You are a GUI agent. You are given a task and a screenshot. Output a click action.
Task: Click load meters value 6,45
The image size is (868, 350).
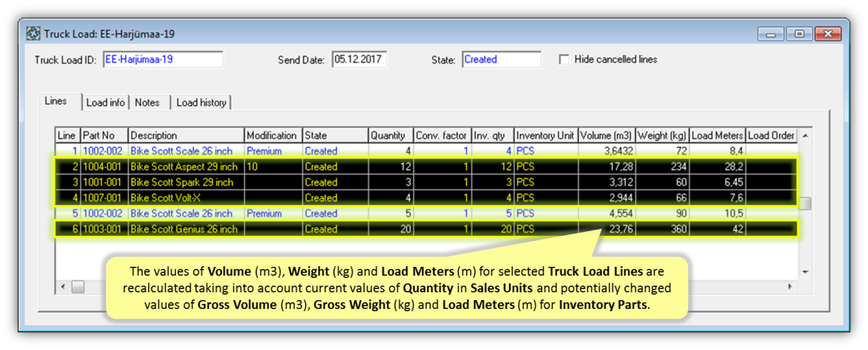pos(732,182)
